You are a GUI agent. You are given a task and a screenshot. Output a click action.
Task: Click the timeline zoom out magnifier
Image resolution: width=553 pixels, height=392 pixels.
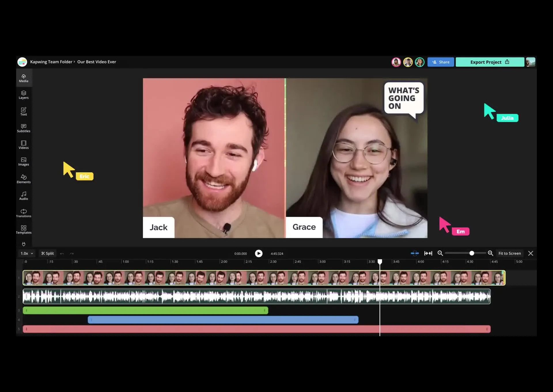tap(440, 253)
